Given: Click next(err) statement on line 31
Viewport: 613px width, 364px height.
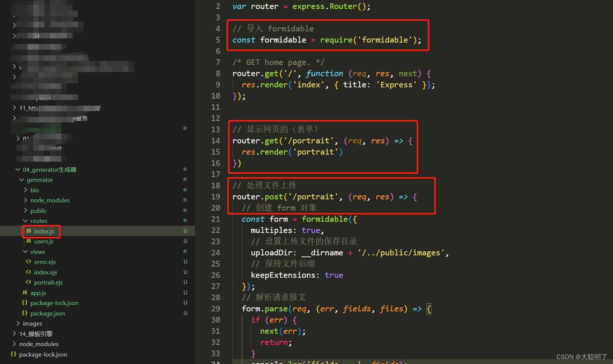Looking at the screenshot, I should [283, 331].
